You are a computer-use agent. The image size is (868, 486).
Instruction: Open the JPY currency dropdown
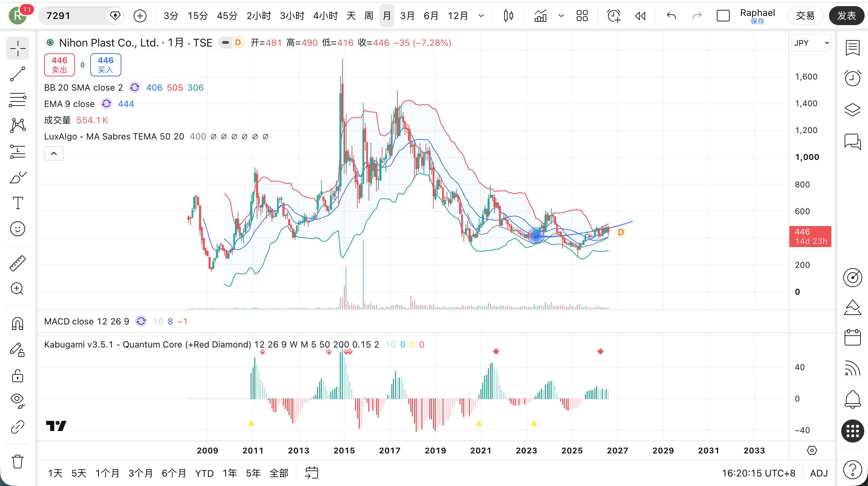[x=811, y=43]
